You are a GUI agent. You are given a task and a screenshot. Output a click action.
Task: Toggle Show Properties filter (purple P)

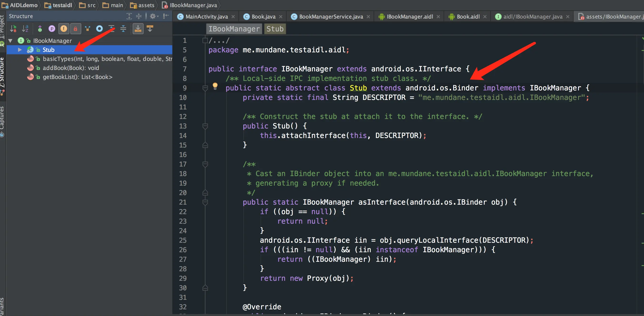point(52,29)
